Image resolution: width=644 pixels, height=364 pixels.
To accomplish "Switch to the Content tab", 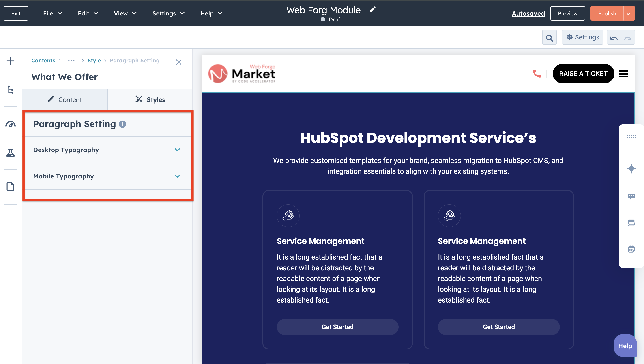I will point(65,99).
